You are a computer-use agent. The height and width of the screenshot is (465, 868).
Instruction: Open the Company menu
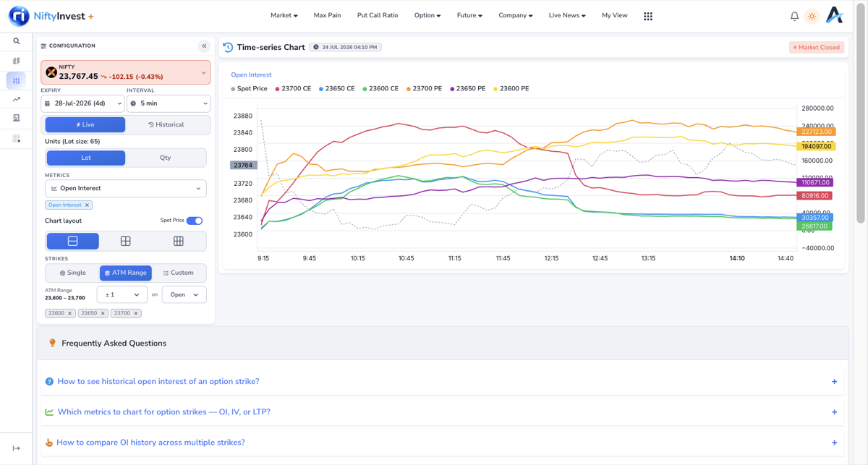click(515, 15)
